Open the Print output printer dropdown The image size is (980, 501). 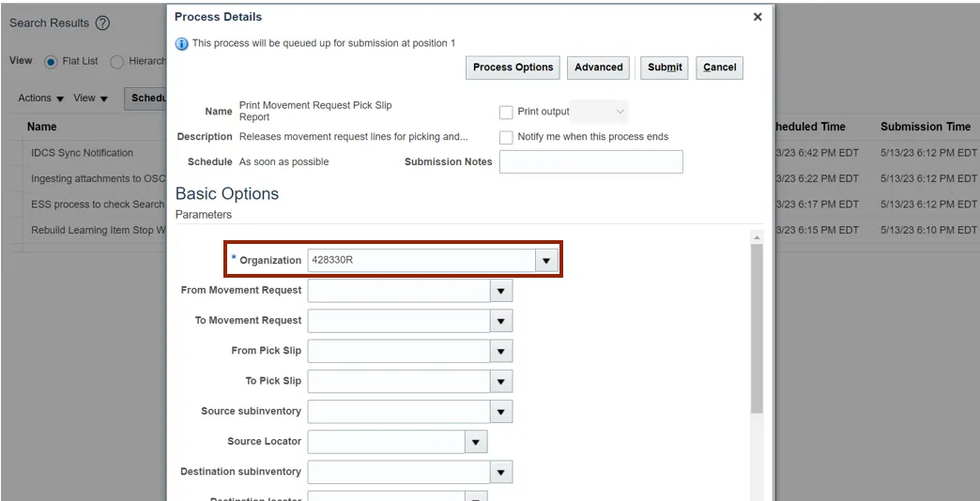point(599,113)
